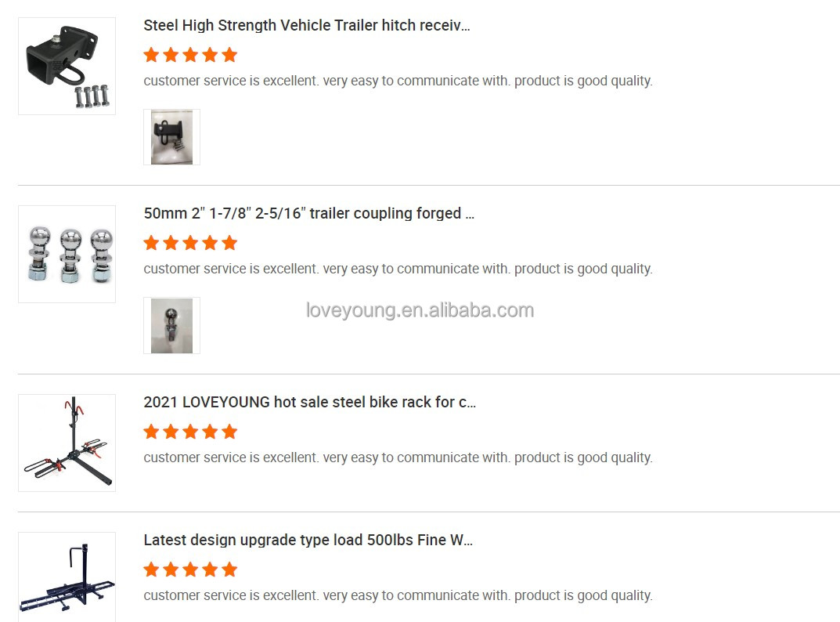Screen dimensions: 840x622
Task: Open the '2021 LOVEYOUNG hot sale steel bike rack' title
Action: (x=309, y=402)
